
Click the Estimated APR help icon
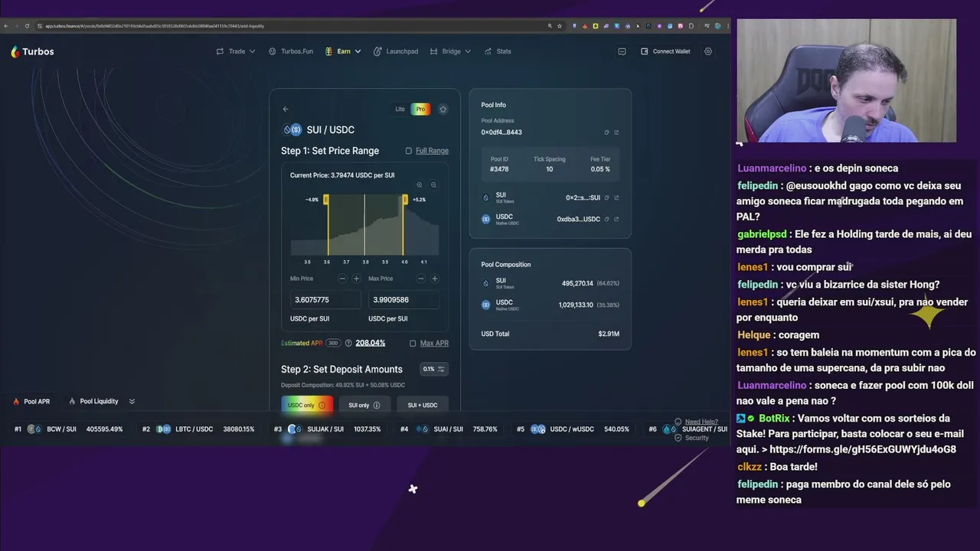(x=348, y=343)
